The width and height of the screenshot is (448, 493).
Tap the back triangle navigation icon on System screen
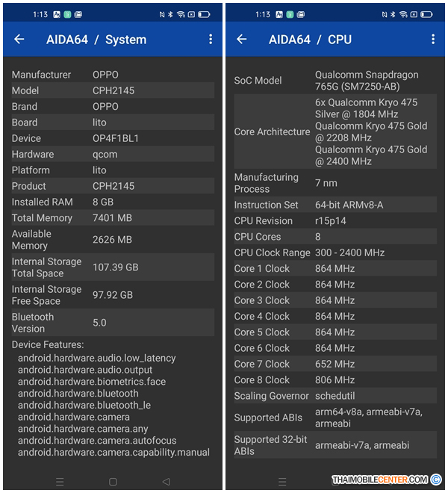point(166,481)
